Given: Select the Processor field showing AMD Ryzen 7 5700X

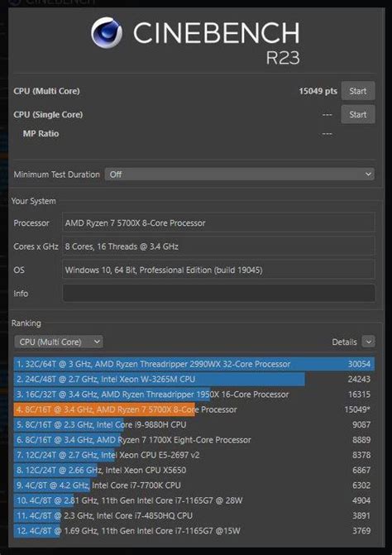Looking at the screenshot, I should (218, 223).
